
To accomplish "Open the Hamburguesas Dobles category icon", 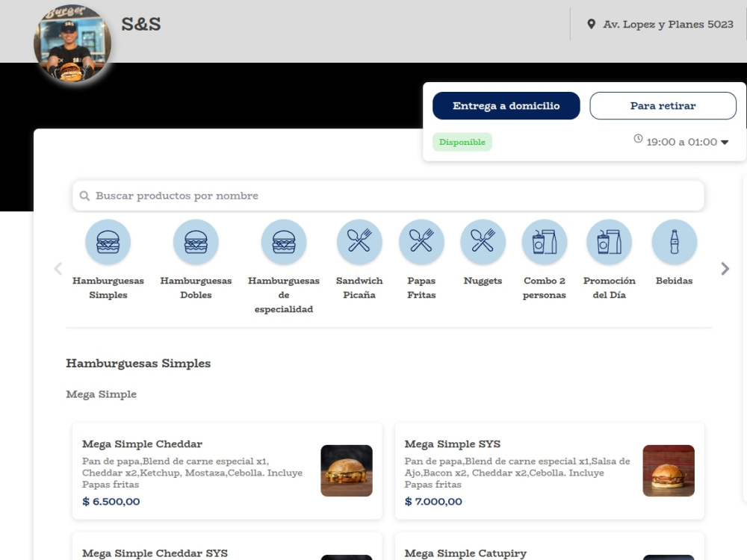I will tap(196, 242).
